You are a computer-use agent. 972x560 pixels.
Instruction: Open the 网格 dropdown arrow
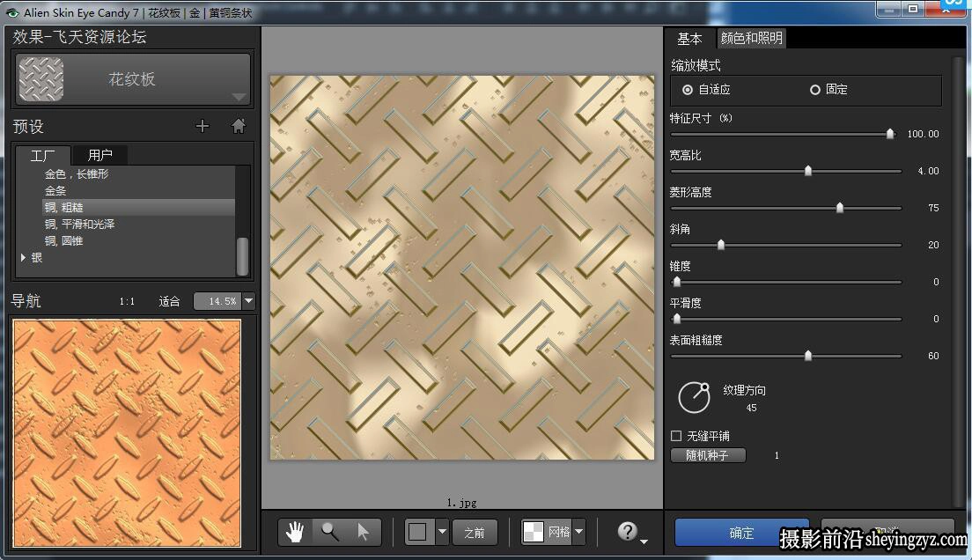coord(579,532)
